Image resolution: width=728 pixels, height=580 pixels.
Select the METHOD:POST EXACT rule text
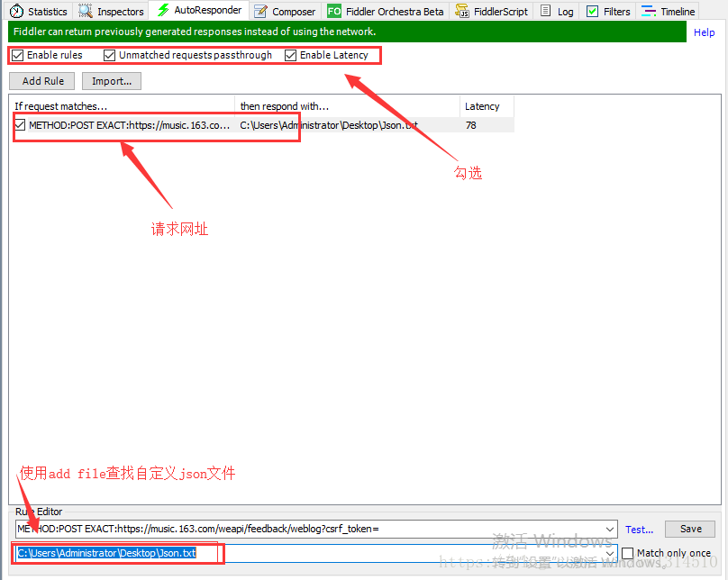(129, 125)
